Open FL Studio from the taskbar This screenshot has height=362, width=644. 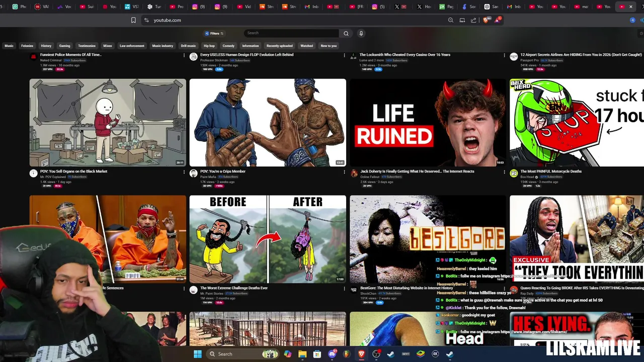click(347, 354)
